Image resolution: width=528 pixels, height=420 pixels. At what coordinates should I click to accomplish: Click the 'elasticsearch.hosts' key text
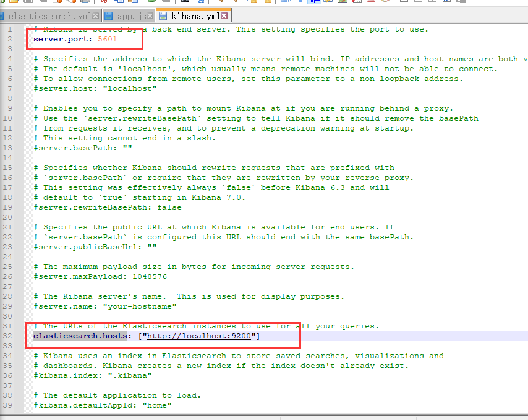coord(80,336)
